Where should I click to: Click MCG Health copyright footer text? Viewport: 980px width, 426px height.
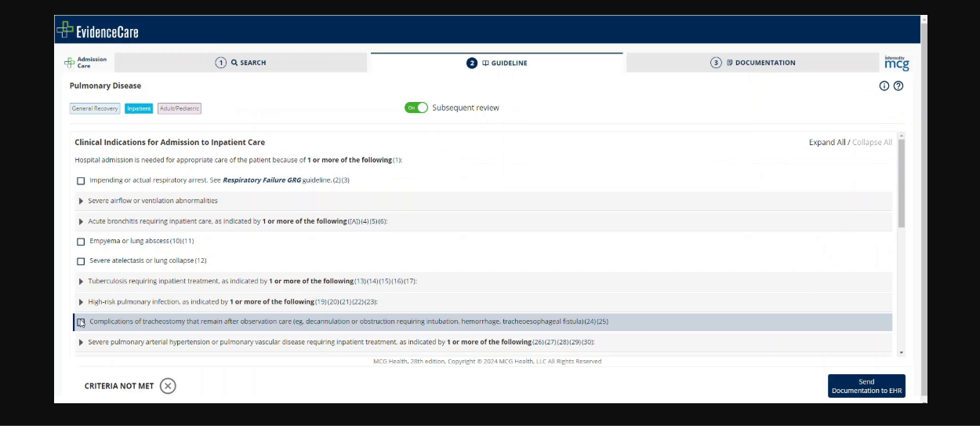[x=487, y=362]
